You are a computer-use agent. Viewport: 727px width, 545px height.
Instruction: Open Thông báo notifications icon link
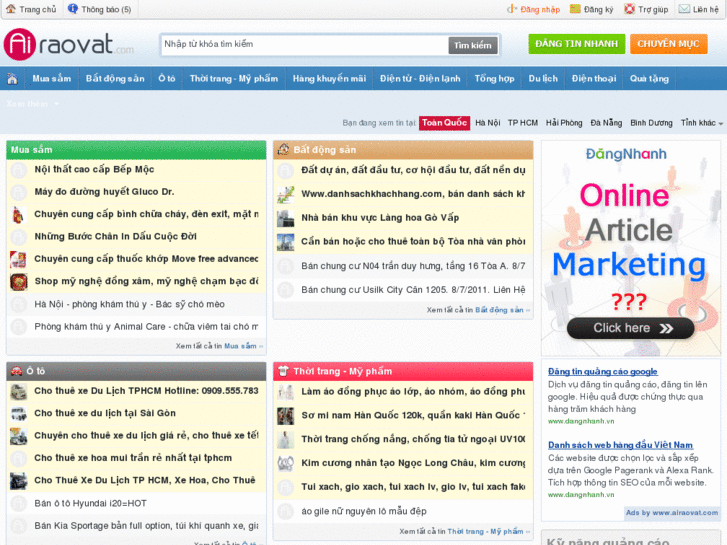point(73,9)
